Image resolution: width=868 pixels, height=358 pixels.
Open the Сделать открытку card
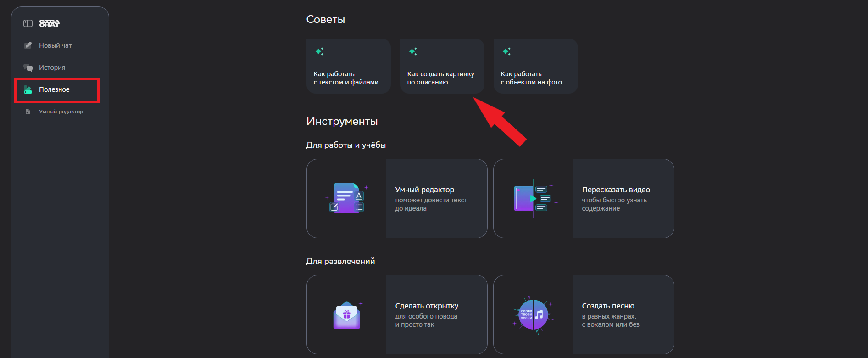click(x=397, y=314)
